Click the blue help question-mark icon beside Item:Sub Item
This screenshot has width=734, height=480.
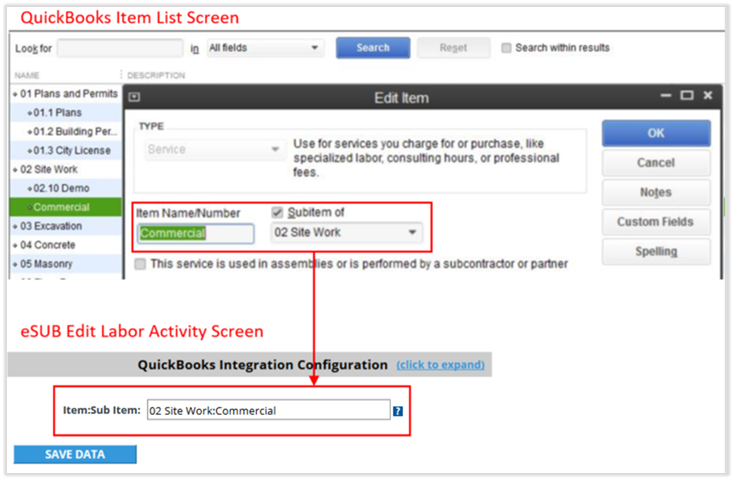click(x=397, y=411)
